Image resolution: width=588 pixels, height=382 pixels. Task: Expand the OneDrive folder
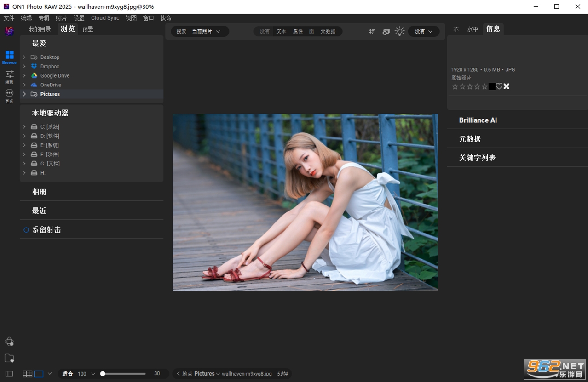coord(24,85)
